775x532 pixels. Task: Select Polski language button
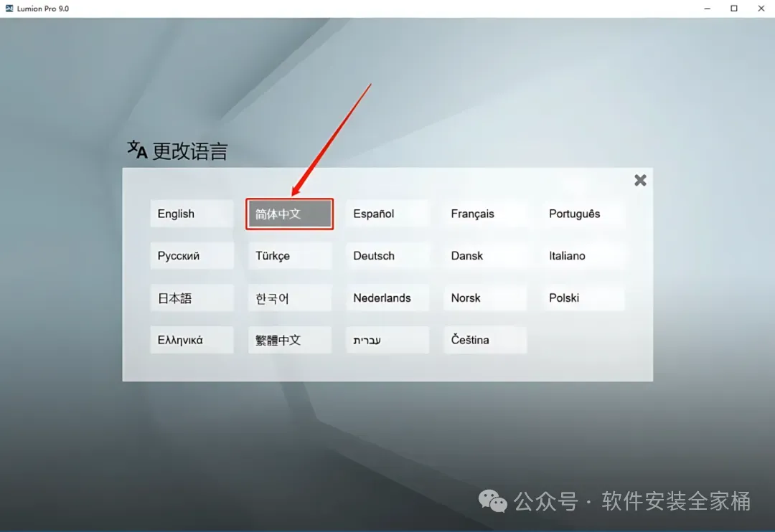(583, 298)
